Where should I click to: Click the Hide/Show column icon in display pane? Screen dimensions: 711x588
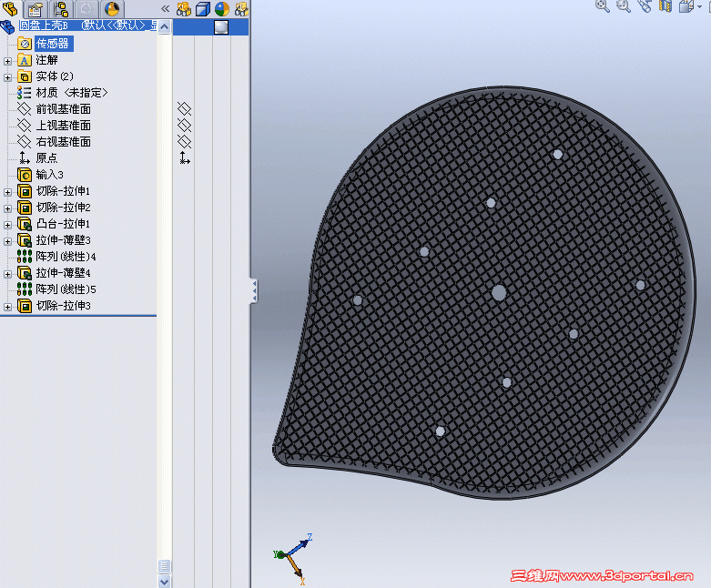point(184,8)
